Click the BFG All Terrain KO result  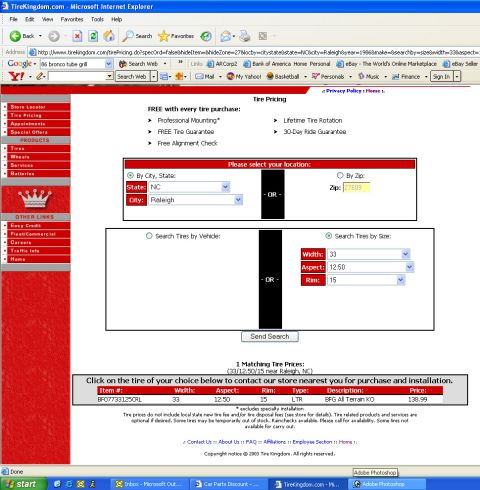(349, 399)
